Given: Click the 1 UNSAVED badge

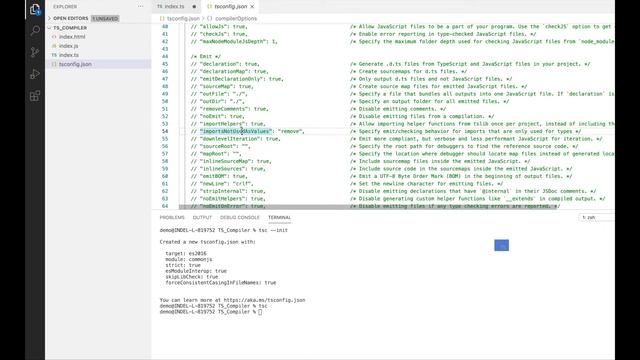Looking at the screenshot, I should click(105, 18).
